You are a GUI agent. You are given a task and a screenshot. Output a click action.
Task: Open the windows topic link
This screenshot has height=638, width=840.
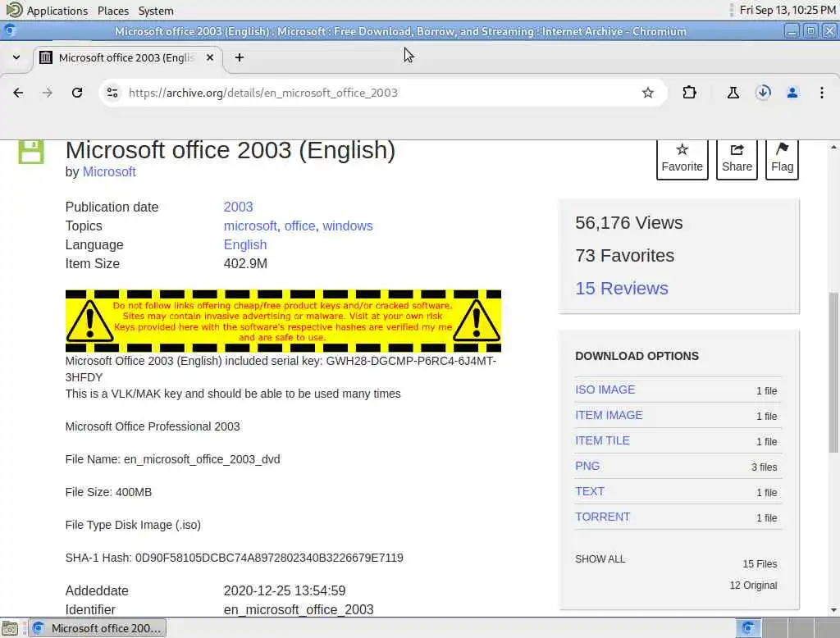pos(348,226)
